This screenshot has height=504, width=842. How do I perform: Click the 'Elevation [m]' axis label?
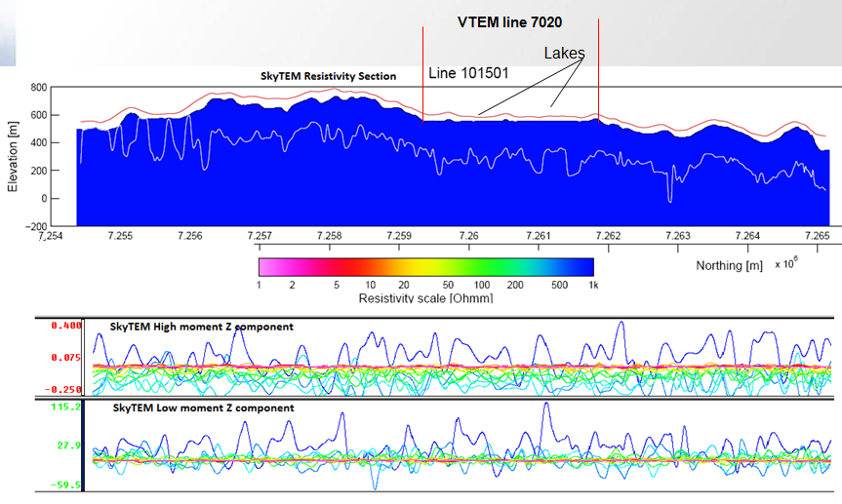(x=13, y=157)
